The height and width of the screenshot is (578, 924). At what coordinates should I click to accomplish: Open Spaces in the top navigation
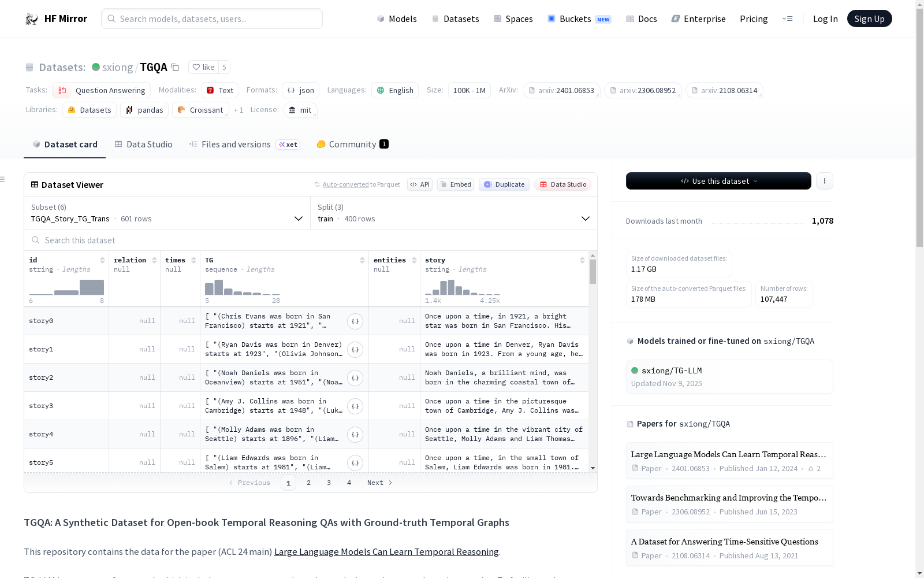tap(513, 19)
